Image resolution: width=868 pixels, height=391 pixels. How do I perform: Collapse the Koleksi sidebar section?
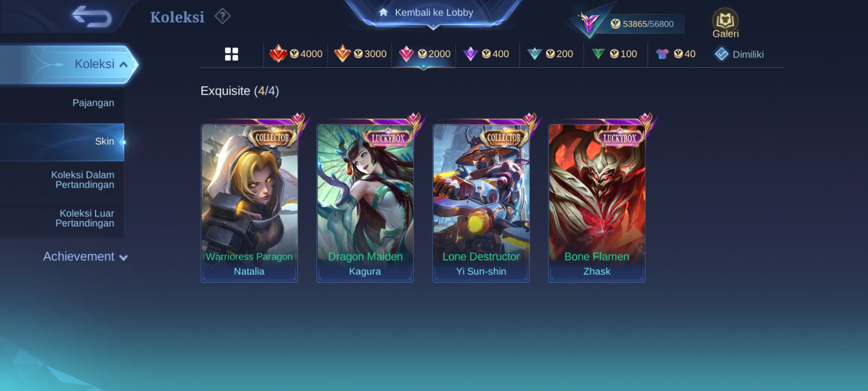69,64
